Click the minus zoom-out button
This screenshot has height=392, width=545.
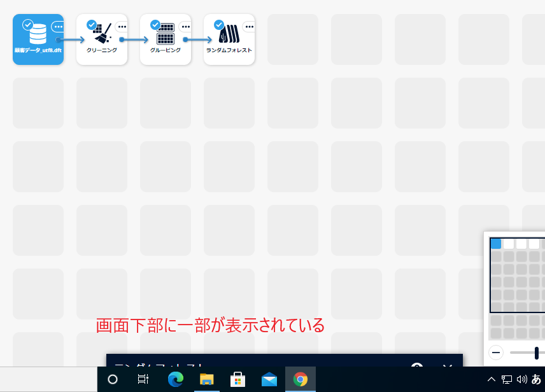pos(496,353)
